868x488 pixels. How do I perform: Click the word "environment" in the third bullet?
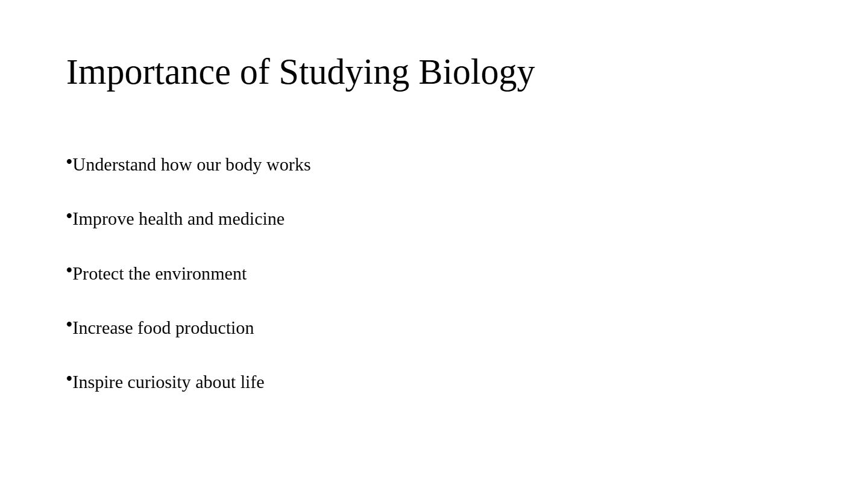201,274
